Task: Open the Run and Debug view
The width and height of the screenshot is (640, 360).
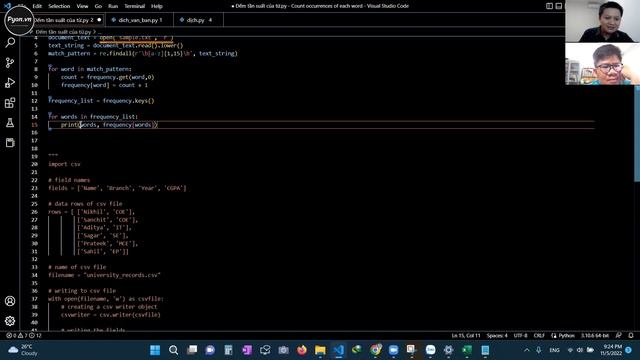Action: click(10, 82)
